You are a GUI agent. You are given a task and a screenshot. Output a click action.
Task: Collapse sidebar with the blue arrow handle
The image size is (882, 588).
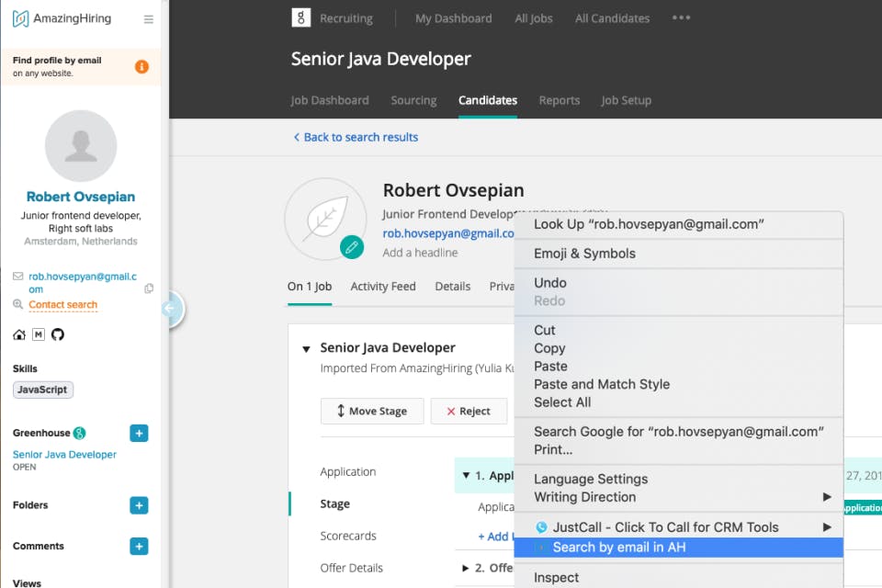click(169, 310)
